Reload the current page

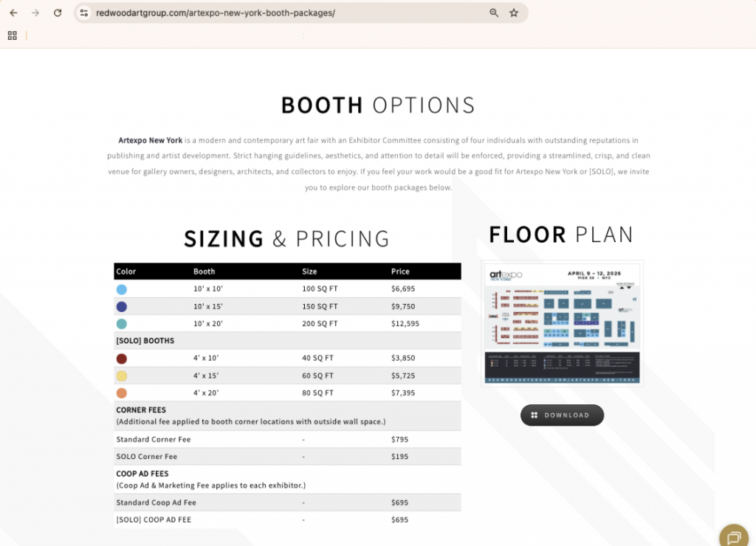(x=58, y=13)
